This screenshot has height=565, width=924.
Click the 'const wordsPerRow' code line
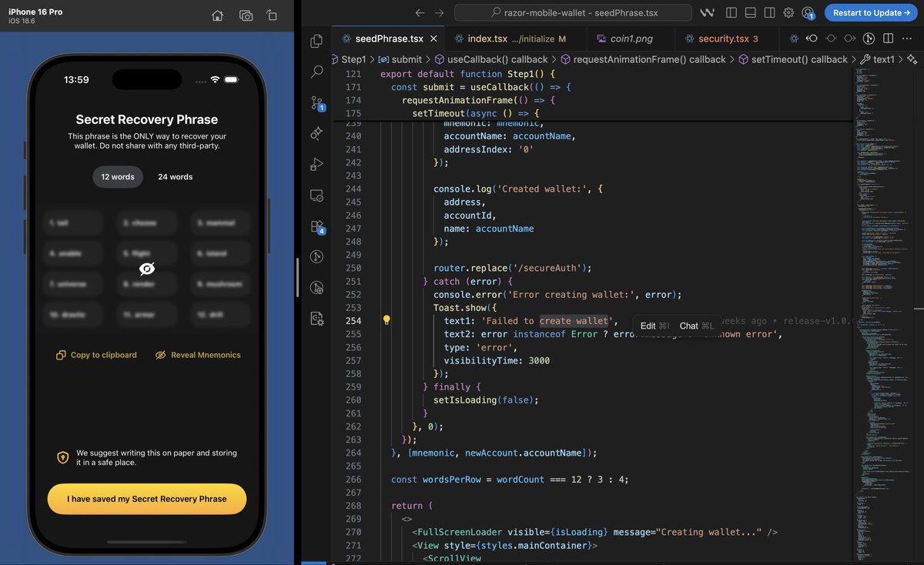coord(510,479)
